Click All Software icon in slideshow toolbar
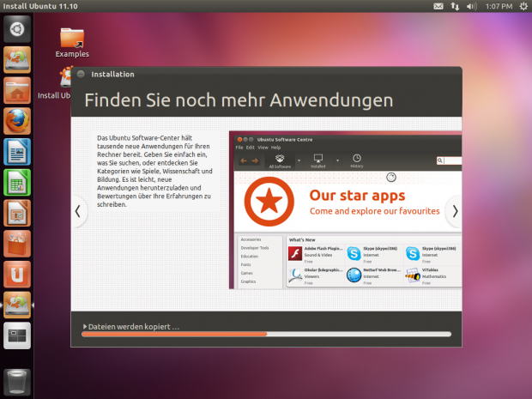The height and width of the screenshot is (399, 532). pyautogui.click(x=280, y=161)
